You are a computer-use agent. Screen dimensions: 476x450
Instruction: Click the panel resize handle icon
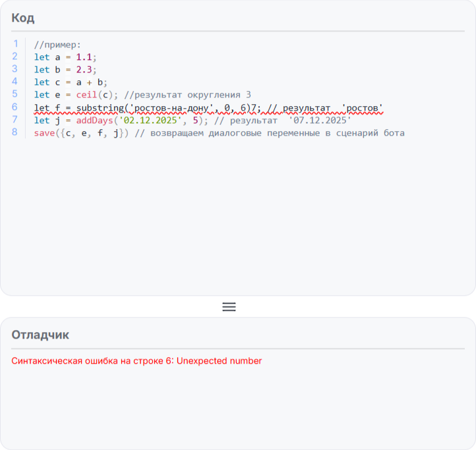[x=229, y=306]
